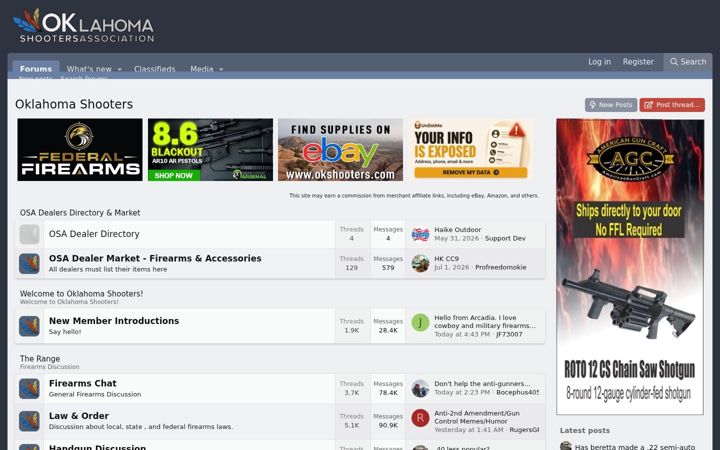Click the Welcome to Oklahoma Shooters! category heading
Viewport: 720px width, 450px height.
(81, 293)
